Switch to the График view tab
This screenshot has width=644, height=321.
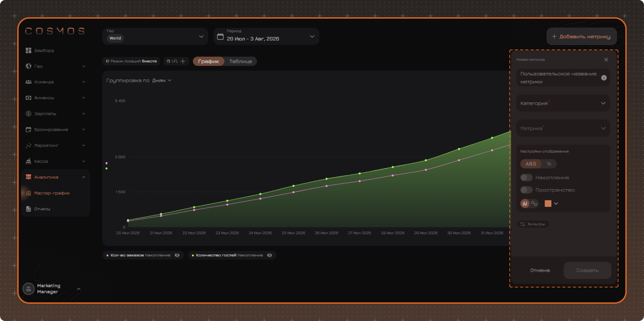point(208,61)
